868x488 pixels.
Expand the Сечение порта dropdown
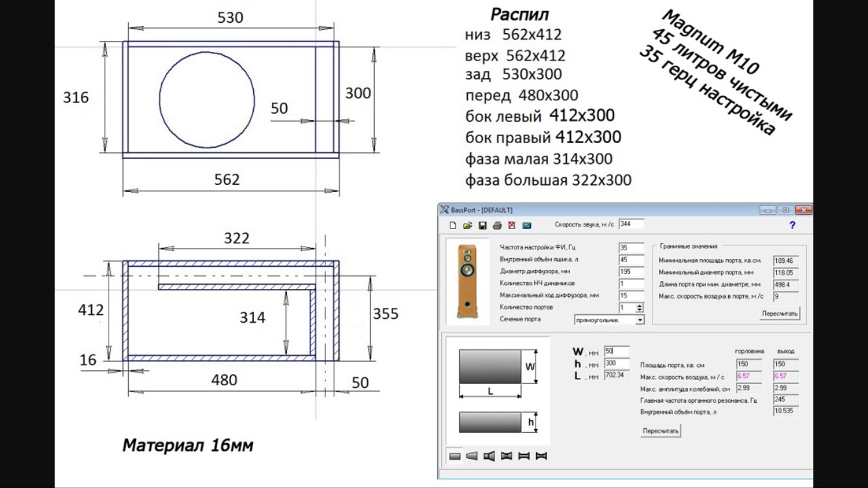coord(640,320)
